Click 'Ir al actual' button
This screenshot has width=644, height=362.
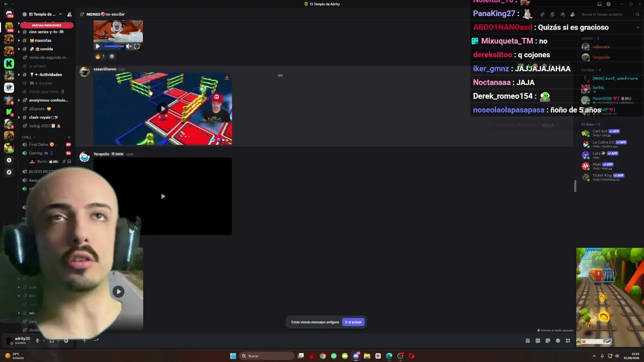(353, 322)
